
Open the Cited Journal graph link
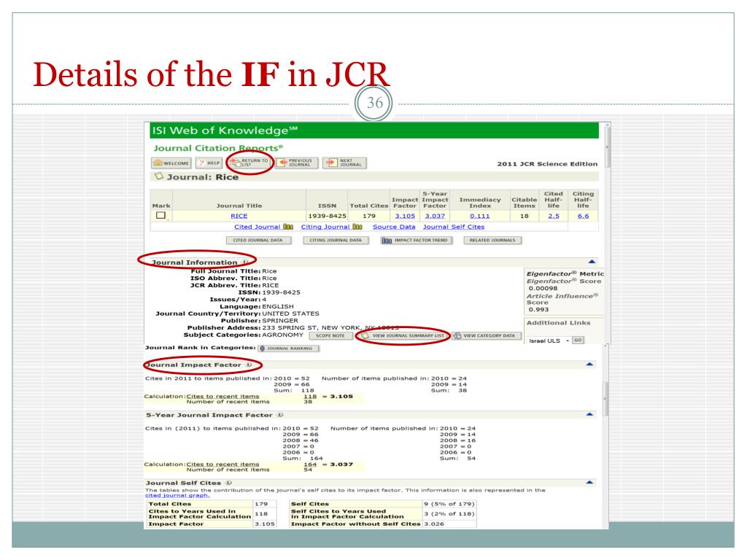(x=263, y=227)
